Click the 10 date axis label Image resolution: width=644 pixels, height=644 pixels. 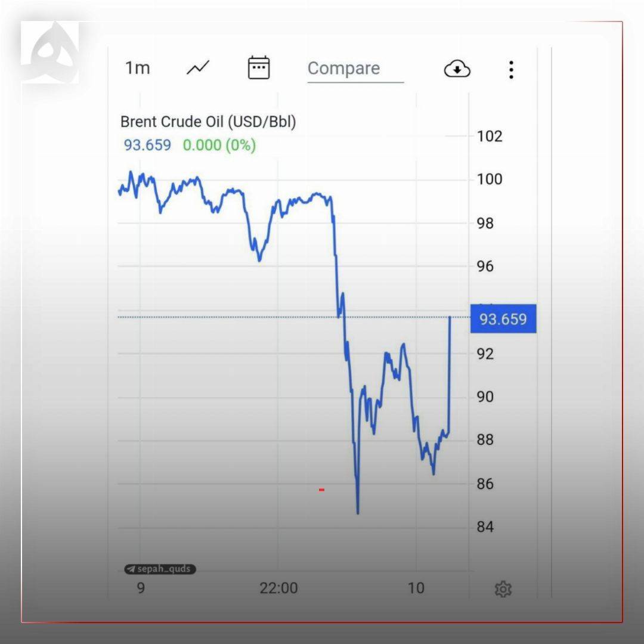416,588
